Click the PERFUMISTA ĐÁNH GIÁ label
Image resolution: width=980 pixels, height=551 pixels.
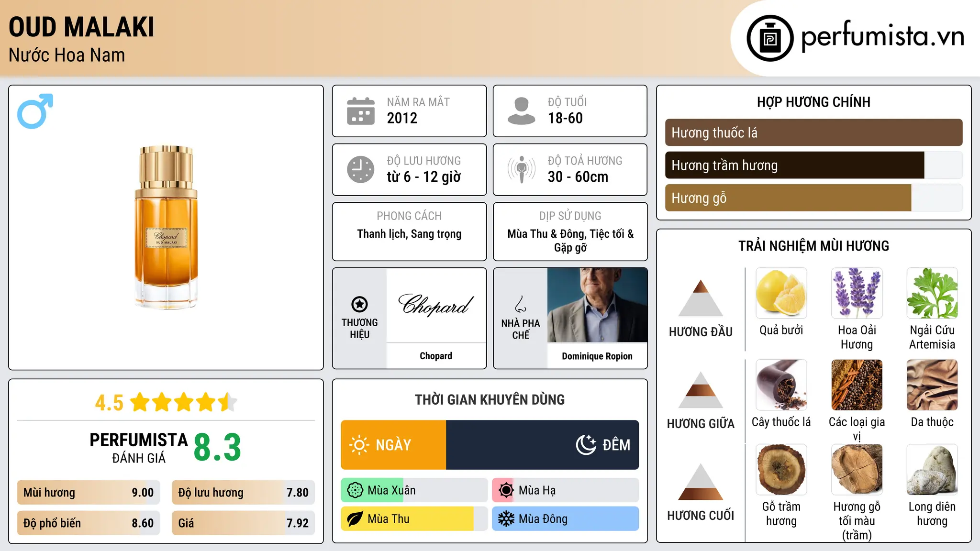click(x=139, y=448)
